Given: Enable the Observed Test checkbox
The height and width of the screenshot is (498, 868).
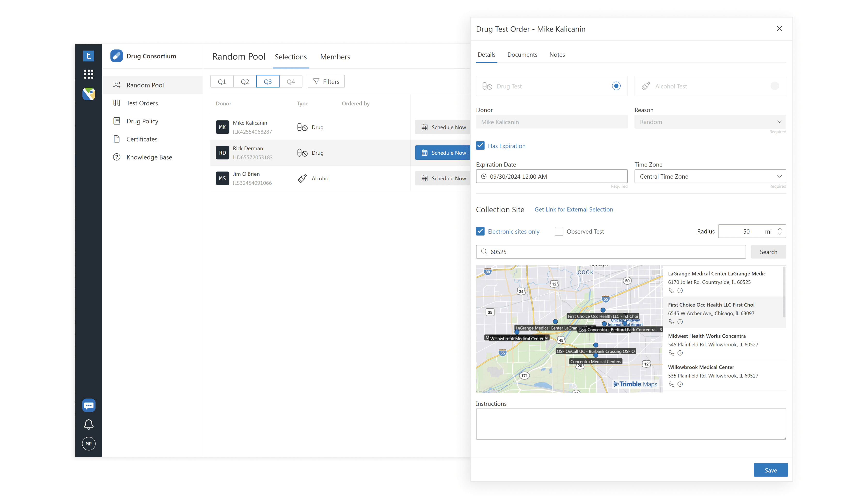Looking at the screenshot, I should (x=559, y=232).
